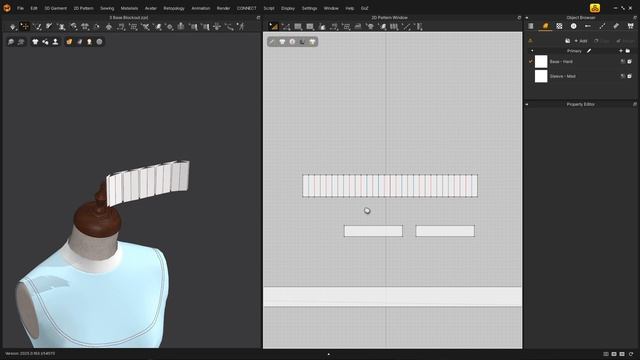
Task: Collapse the Primary fabric group arrow
Action: pyautogui.click(x=532, y=51)
